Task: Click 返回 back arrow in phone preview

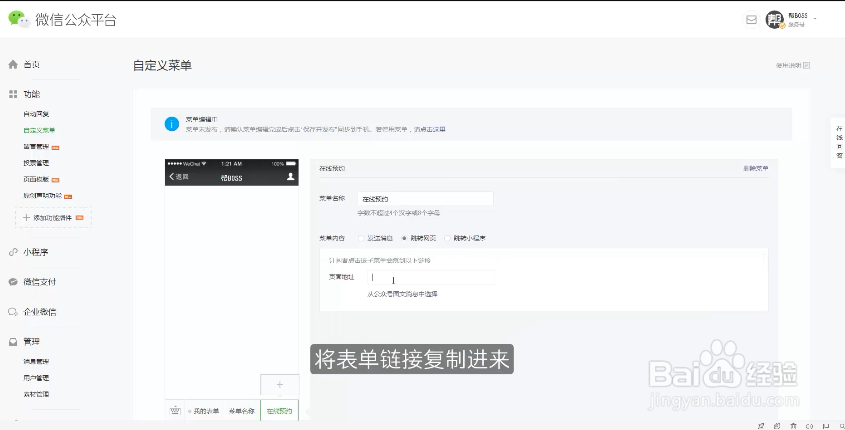Action: (x=179, y=177)
